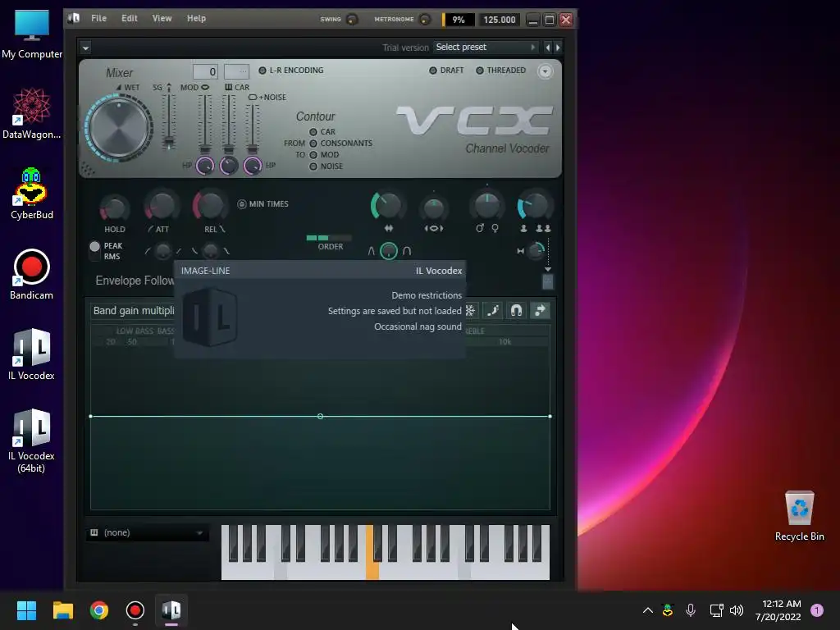Click the large WET mix knob
The width and height of the screenshot is (840, 630).
point(119,128)
